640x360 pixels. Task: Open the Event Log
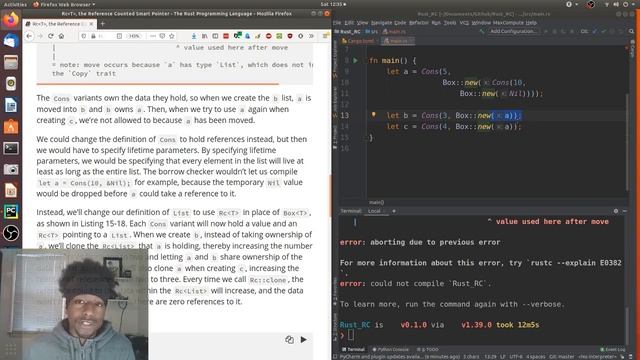point(613,349)
